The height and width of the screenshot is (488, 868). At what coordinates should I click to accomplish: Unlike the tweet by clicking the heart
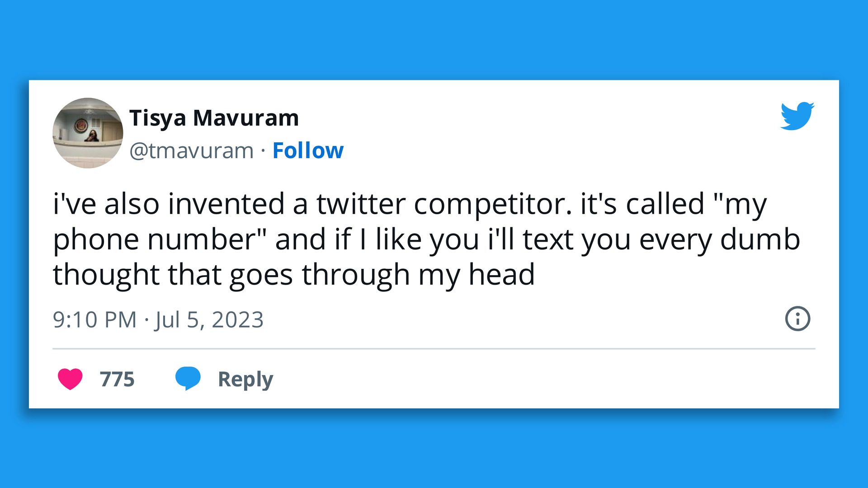(72, 380)
